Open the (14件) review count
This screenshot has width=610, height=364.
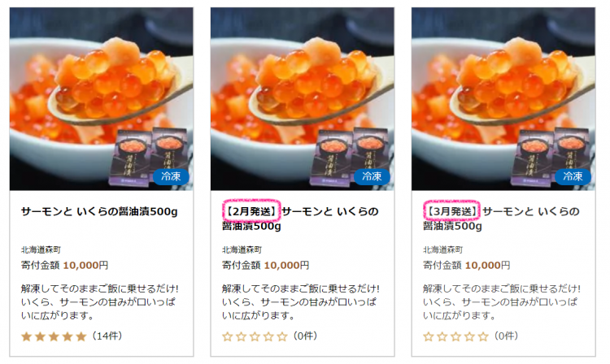pyautogui.click(x=107, y=336)
